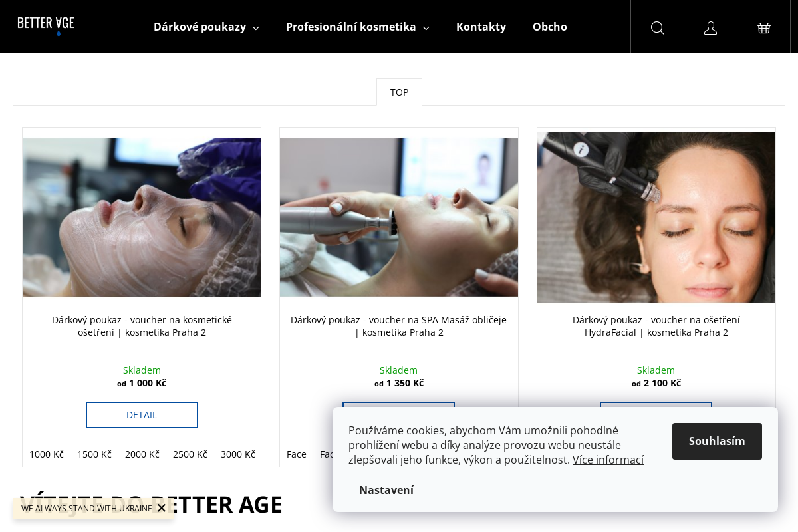The width and height of the screenshot is (798, 532).
Task: Click the user account icon
Action: pos(710,28)
